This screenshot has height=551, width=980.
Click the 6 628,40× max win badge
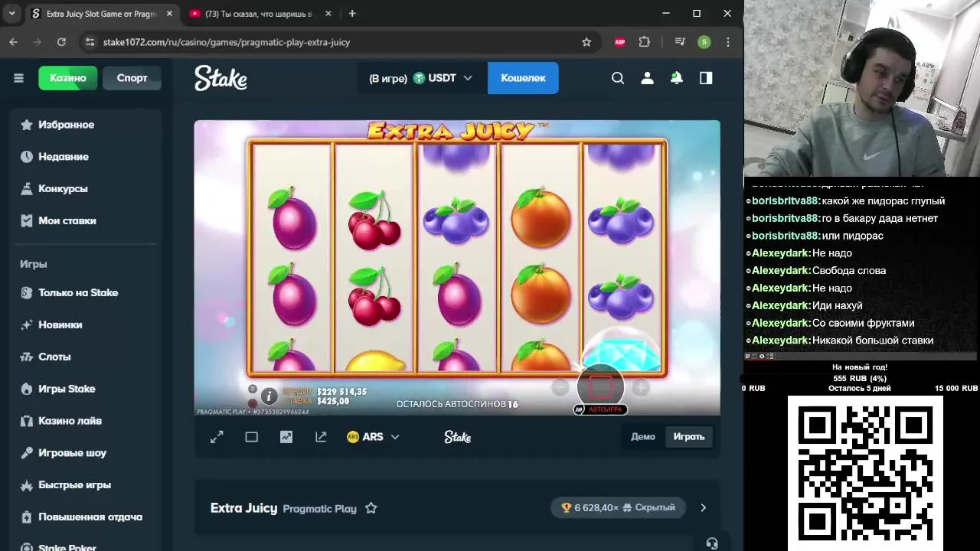[619, 507]
